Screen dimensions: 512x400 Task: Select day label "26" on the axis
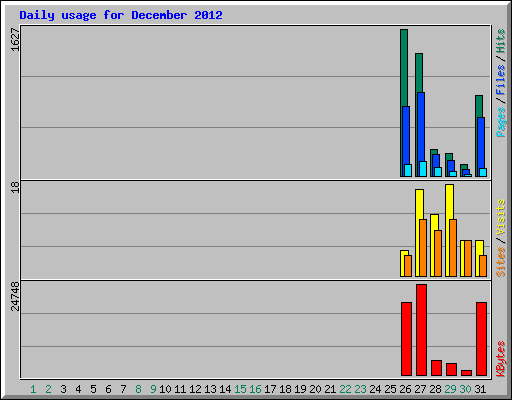point(405,389)
